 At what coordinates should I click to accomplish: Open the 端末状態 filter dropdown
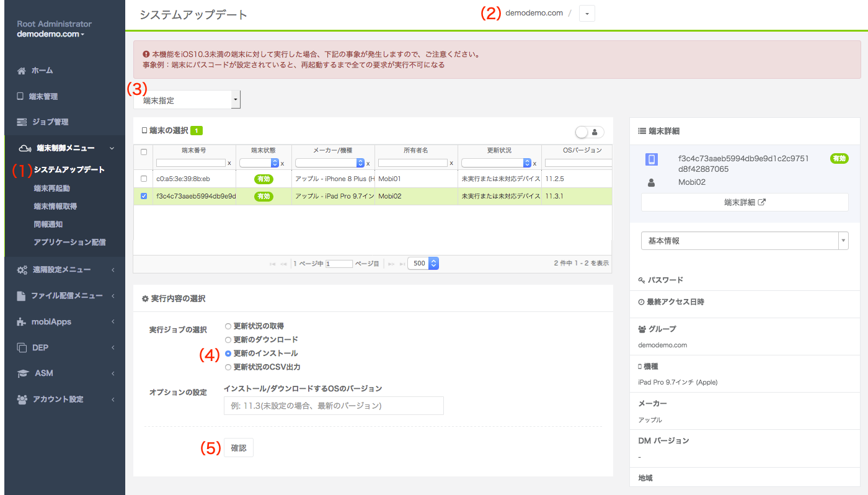coord(259,163)
